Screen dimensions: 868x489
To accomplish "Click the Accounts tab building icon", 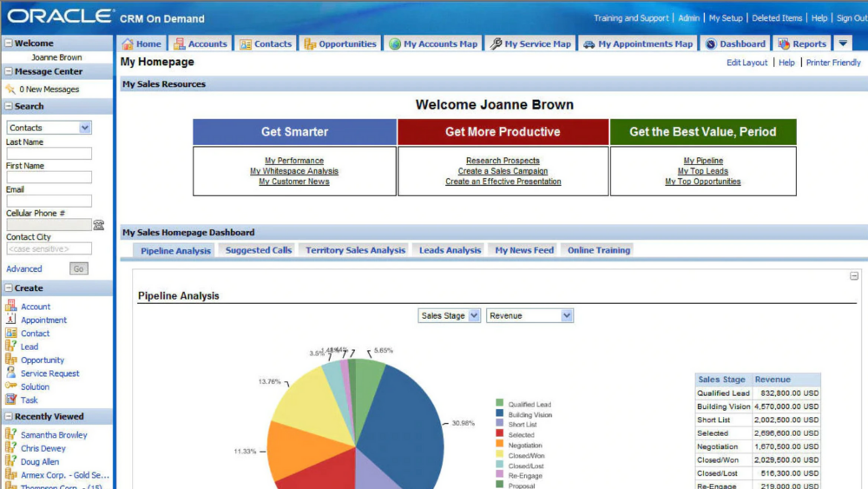I will pyautogui.click(x=179, y=43).
